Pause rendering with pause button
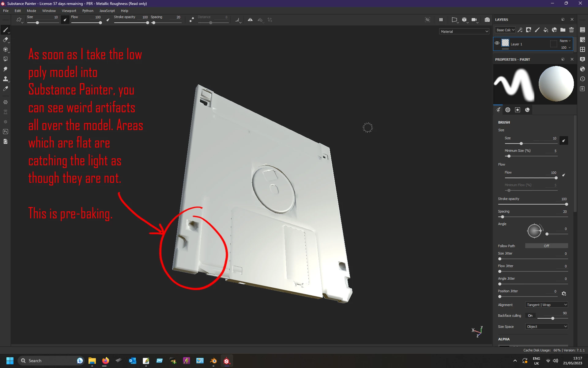Viewport: 588px width, 368px height. 441,20
